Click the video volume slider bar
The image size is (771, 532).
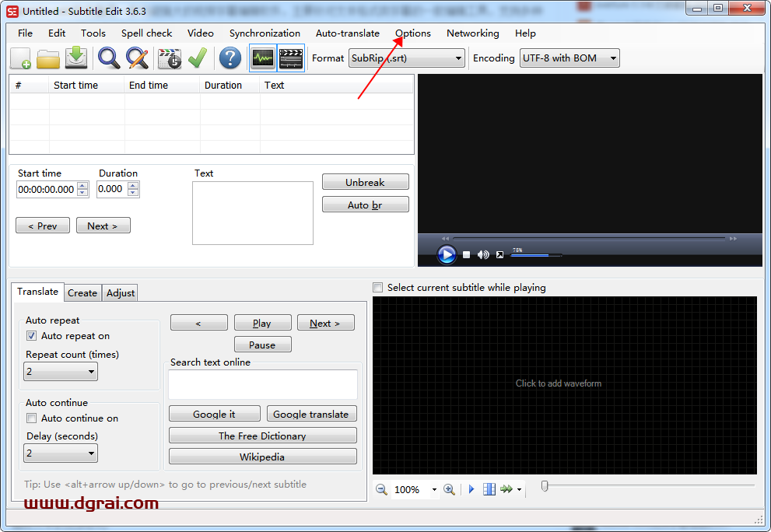(x=535, y=255)
